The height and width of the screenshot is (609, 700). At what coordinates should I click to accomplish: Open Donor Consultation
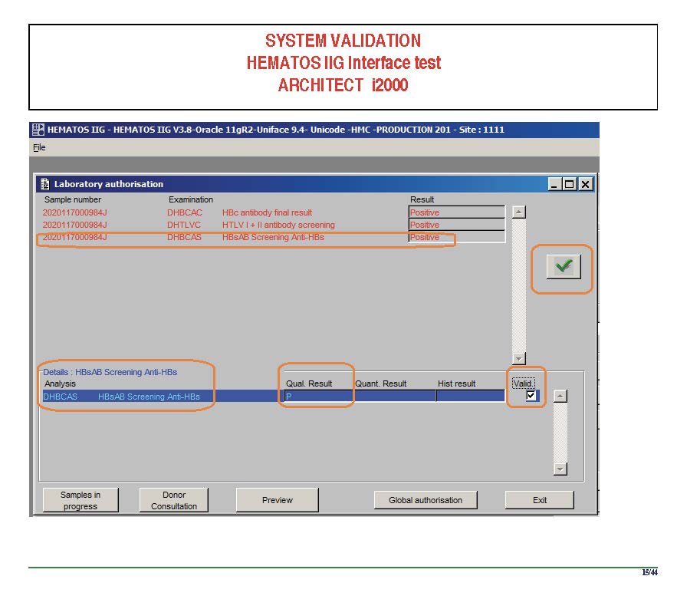coord(174,500)
